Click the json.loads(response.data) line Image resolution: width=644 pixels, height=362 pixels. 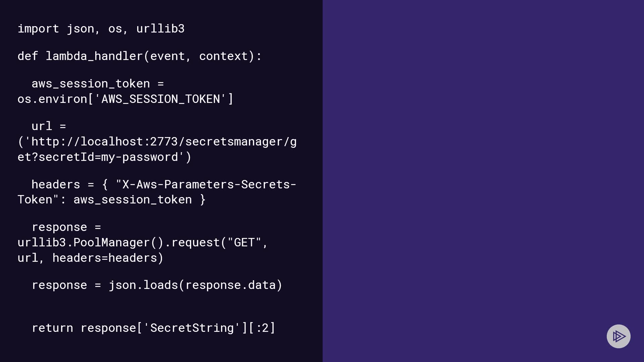(157, 285)
